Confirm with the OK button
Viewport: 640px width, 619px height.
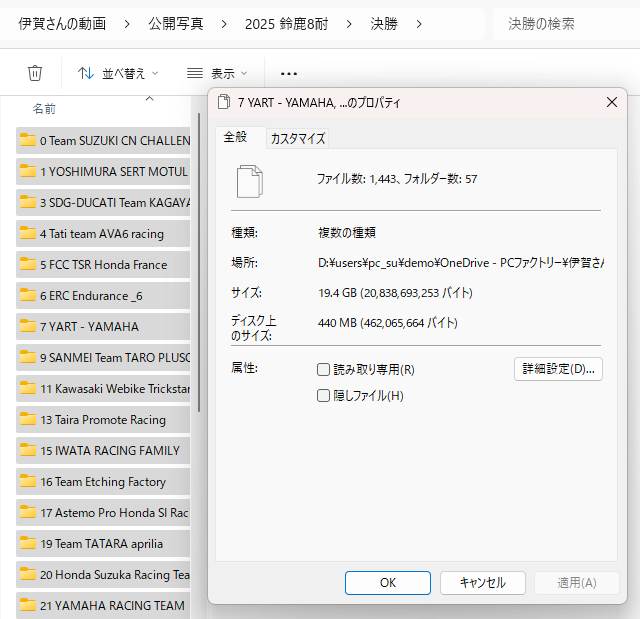[x=388, y=583]
